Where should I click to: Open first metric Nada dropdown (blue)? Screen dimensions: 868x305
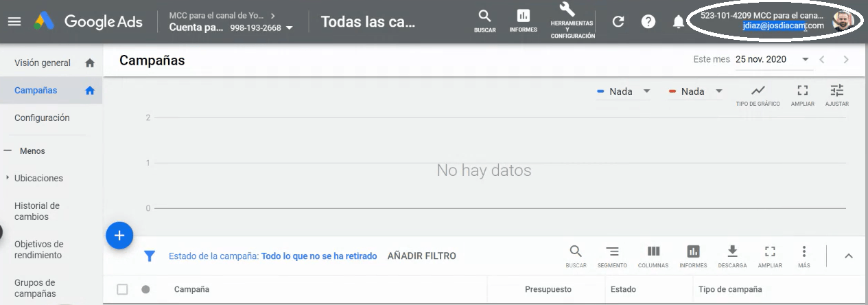pos(623,91)
